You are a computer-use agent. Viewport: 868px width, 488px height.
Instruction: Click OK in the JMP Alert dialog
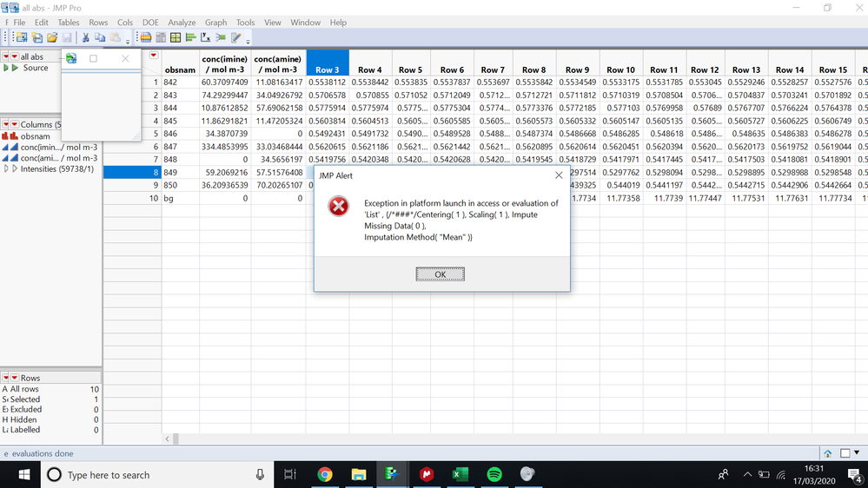click(441, 274)
